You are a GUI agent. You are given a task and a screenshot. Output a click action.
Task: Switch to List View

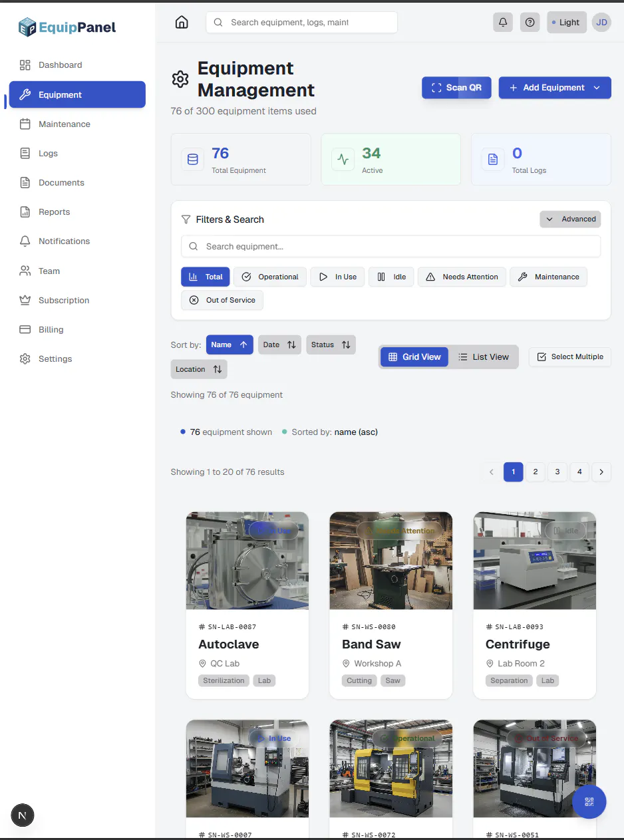tap(484, 357)
